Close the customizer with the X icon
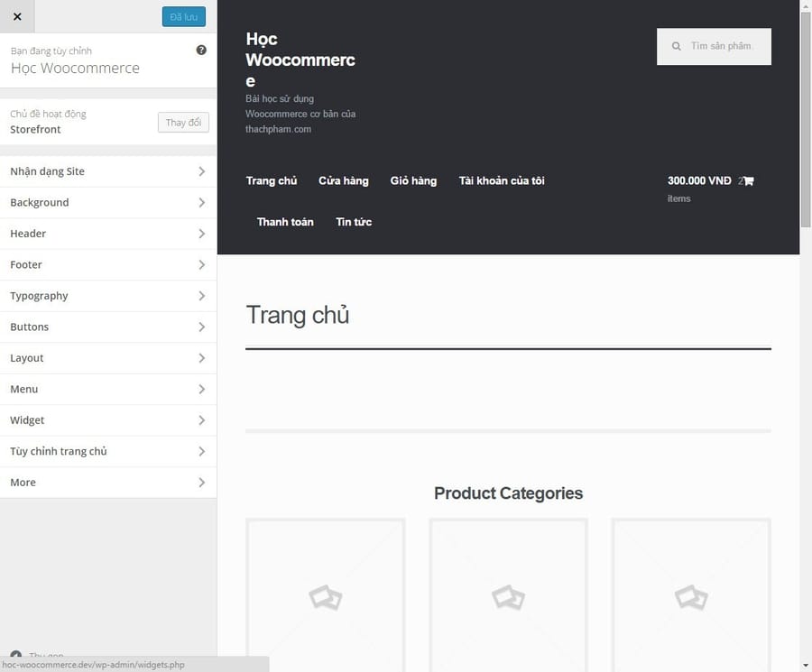 17,16
